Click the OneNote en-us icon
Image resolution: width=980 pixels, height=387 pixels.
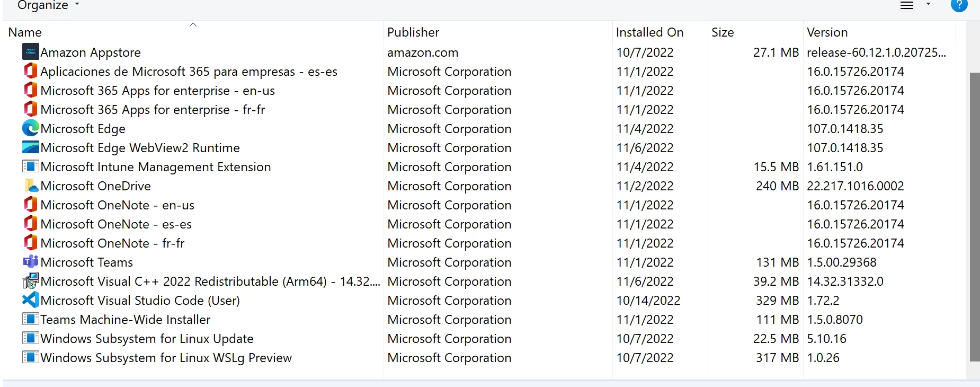31,204
